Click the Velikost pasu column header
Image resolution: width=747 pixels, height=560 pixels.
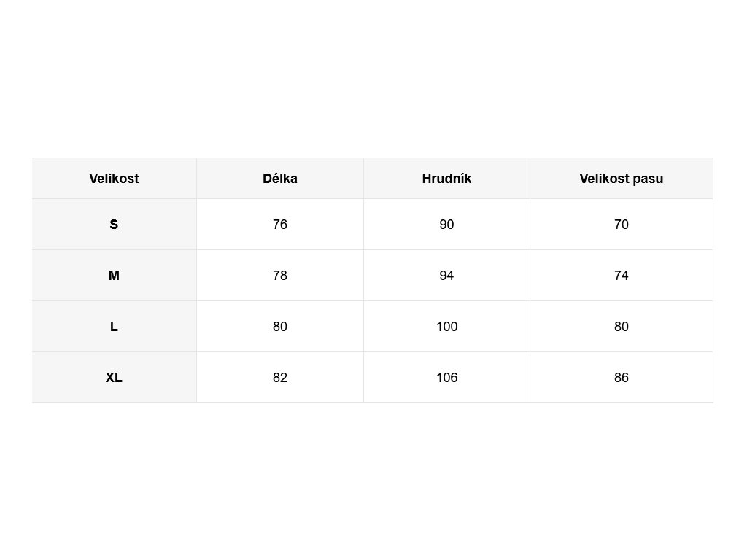click(x=622, y=179)
